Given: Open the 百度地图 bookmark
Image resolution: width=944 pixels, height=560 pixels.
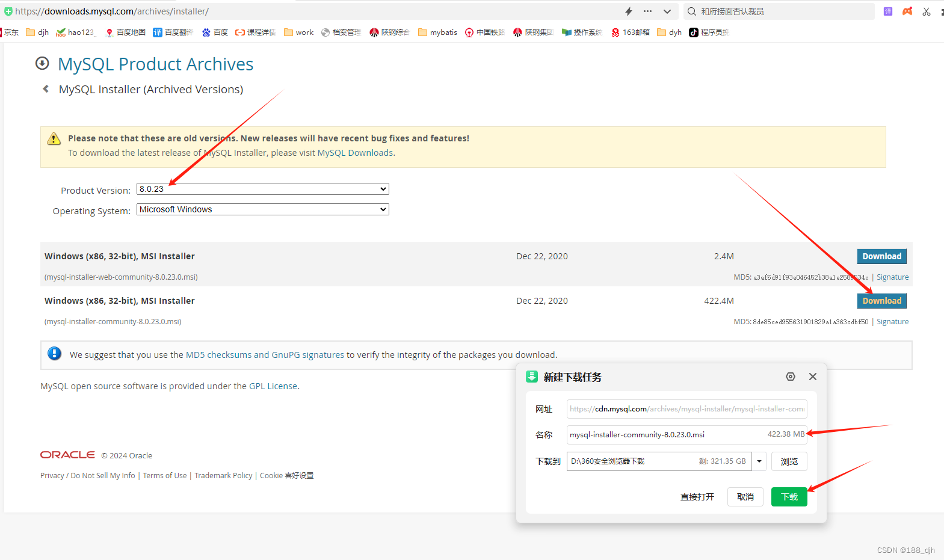Looking at the screenshot, I should [x=125, y=32].
